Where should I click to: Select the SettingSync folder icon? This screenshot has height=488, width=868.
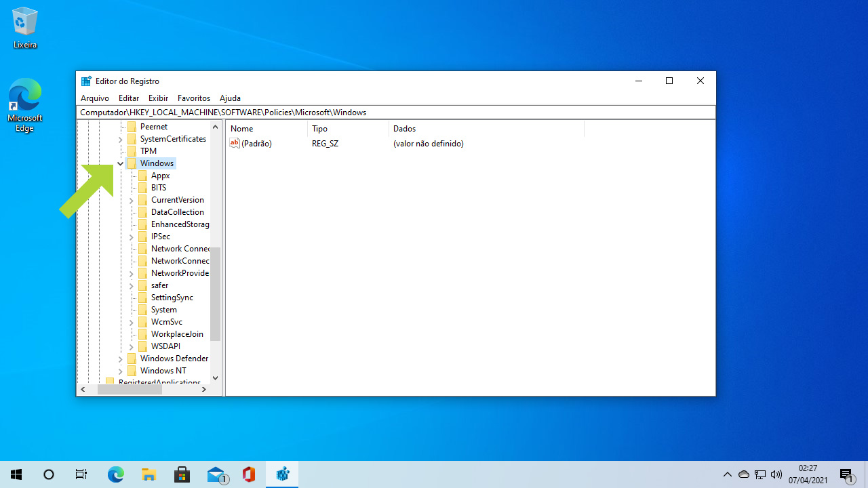142,298
